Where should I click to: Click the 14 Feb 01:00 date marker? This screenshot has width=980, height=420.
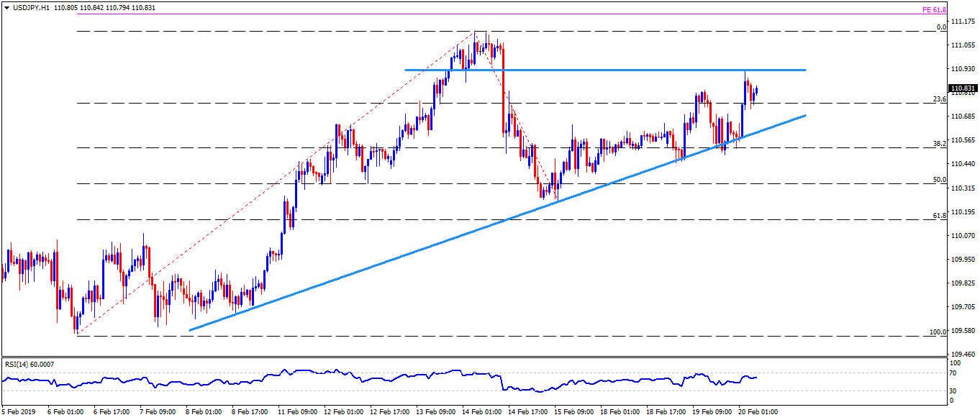[x=481, y=412]
